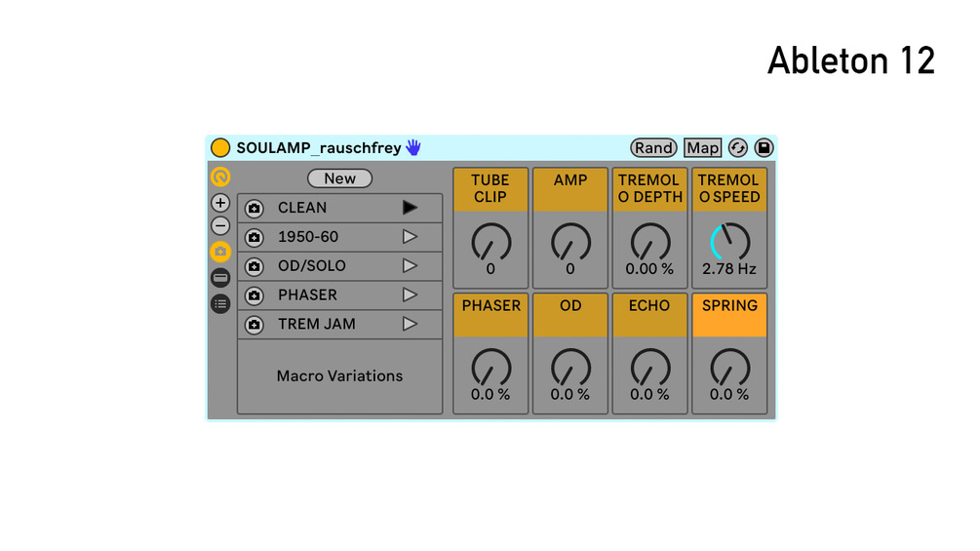Click the hot-swap preset icon
Image resolution: width=980 pixels, height=551 pixels.
737,148
